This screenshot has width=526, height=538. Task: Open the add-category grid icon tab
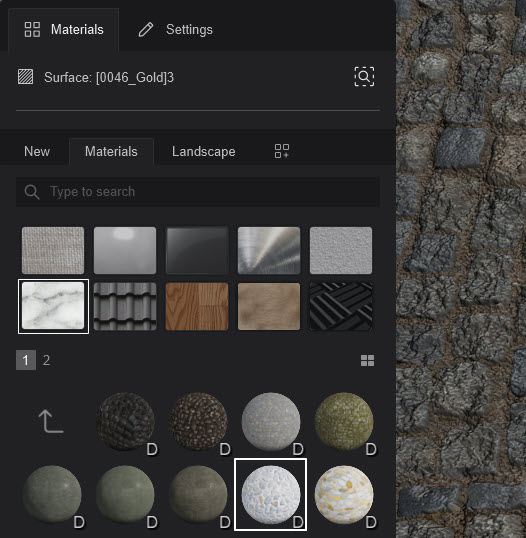pos(282,151)
